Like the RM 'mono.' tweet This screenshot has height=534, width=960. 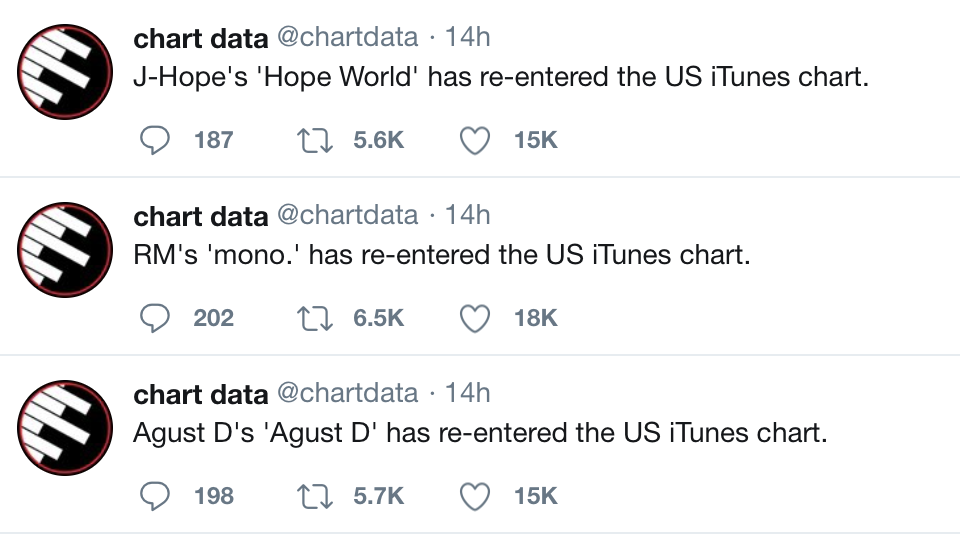[x=474, y=318]
